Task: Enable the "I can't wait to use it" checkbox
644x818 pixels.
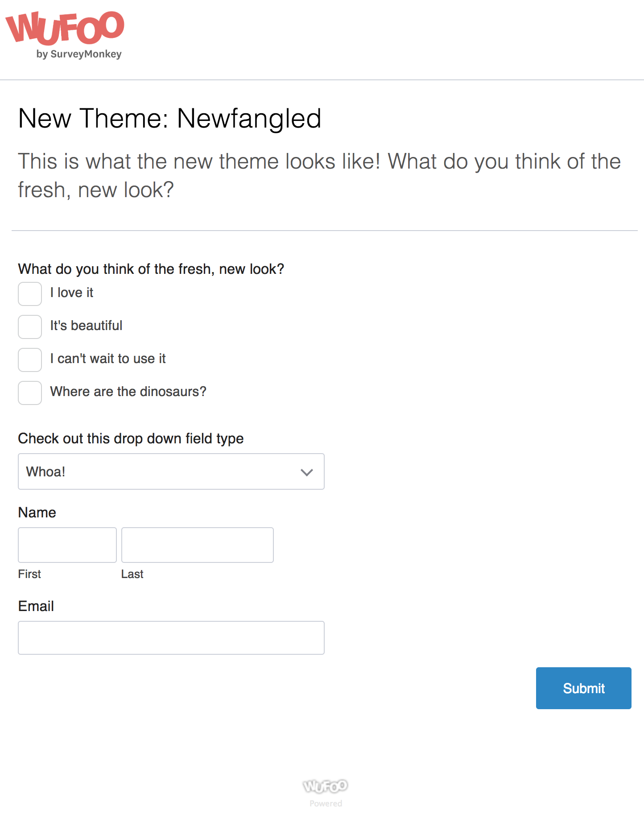Action: point(30,360)
